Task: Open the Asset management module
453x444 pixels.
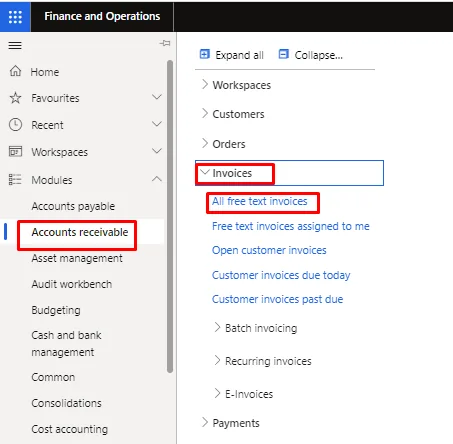Action: 77,258
